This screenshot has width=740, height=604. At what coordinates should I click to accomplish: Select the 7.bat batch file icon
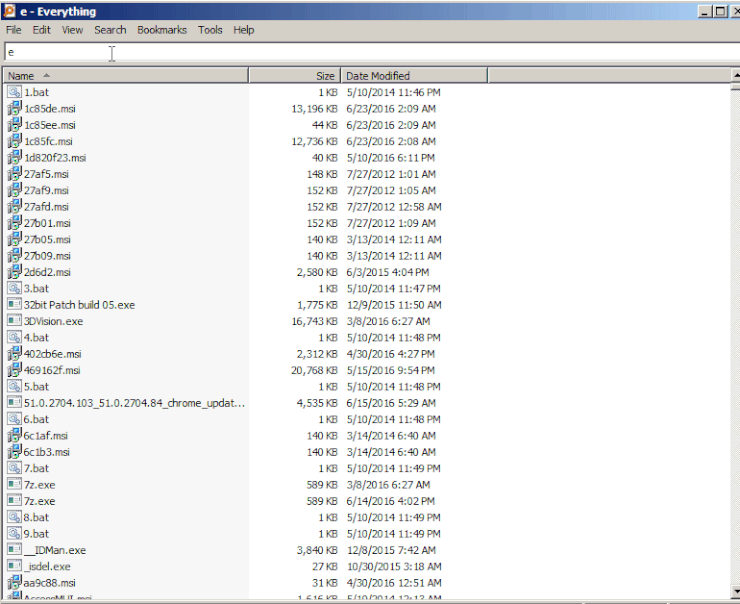click(15, 469)
